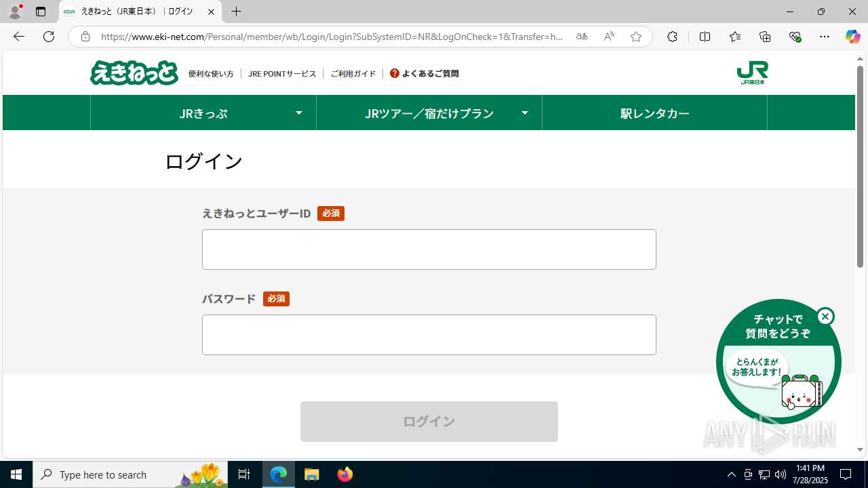The width and height of the screenshot is (868, 488).
Task: Refresh the page
Action: [x=49, y=37]
